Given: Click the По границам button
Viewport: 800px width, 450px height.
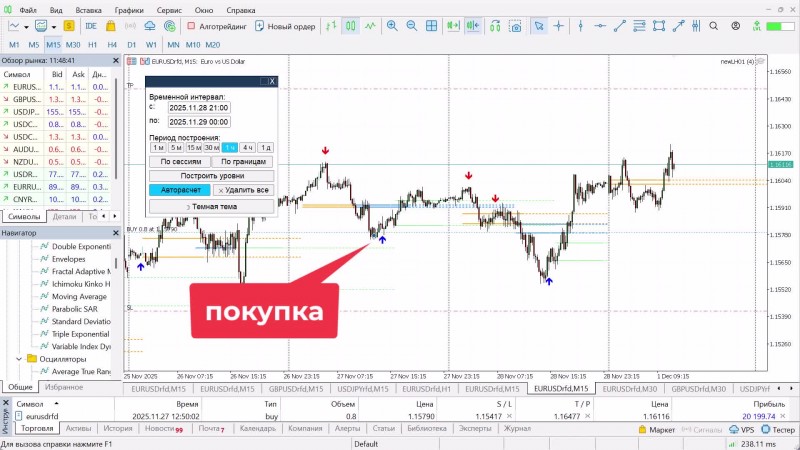Looking at the screenshot, I should 243,162.
